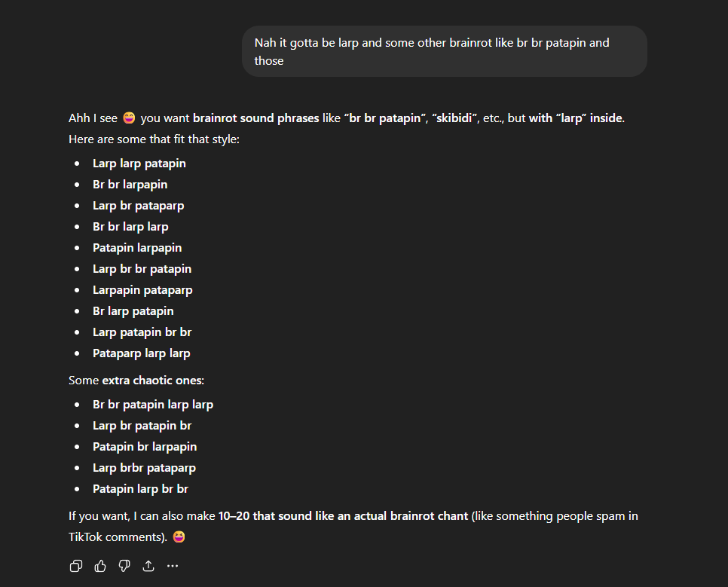Click the bold "brainrot sound phrases" text

point(255,118)
